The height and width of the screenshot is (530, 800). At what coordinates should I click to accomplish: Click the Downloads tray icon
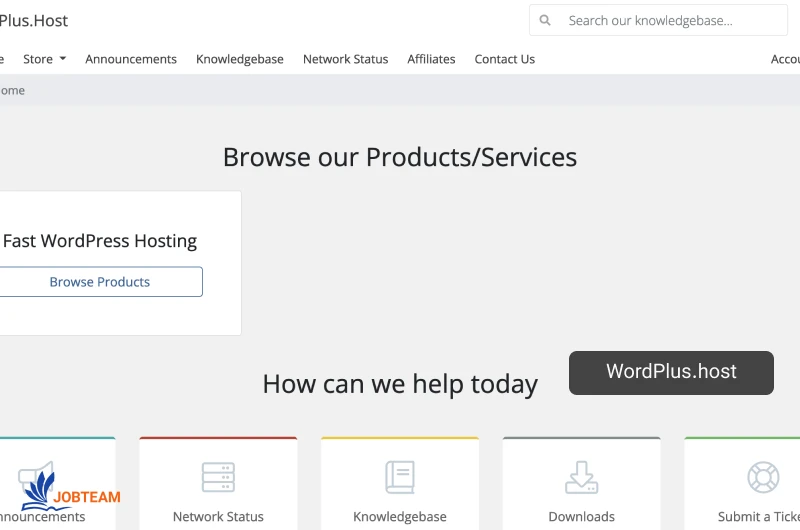pyautogui.click(x=582, y=477)
